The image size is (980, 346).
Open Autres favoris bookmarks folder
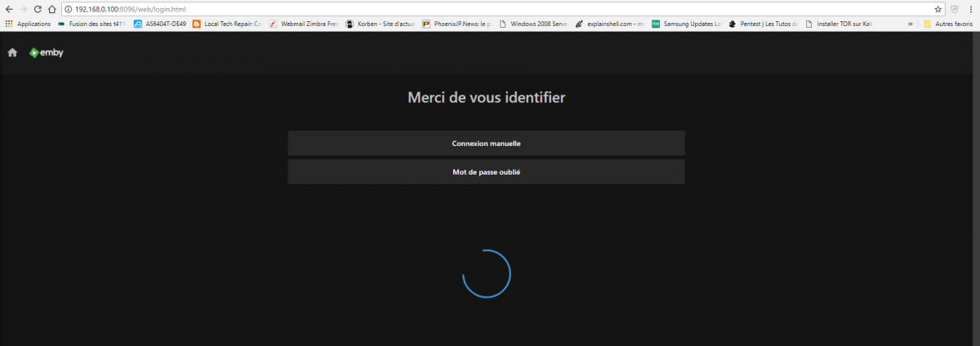point(948,24)
